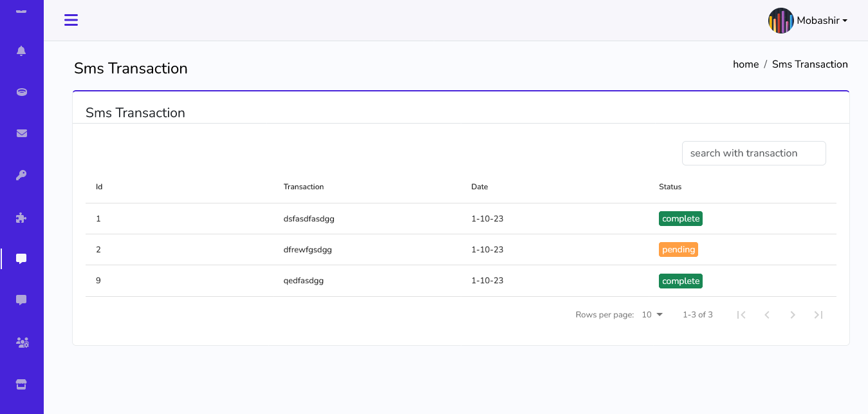Click the Transaction column header
Screen dimensions: 868x414
pyautogui.click(x=304, y=187)
